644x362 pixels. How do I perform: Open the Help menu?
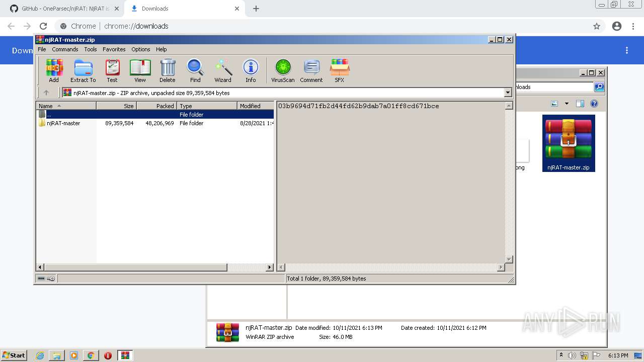[x=161, y=49]
